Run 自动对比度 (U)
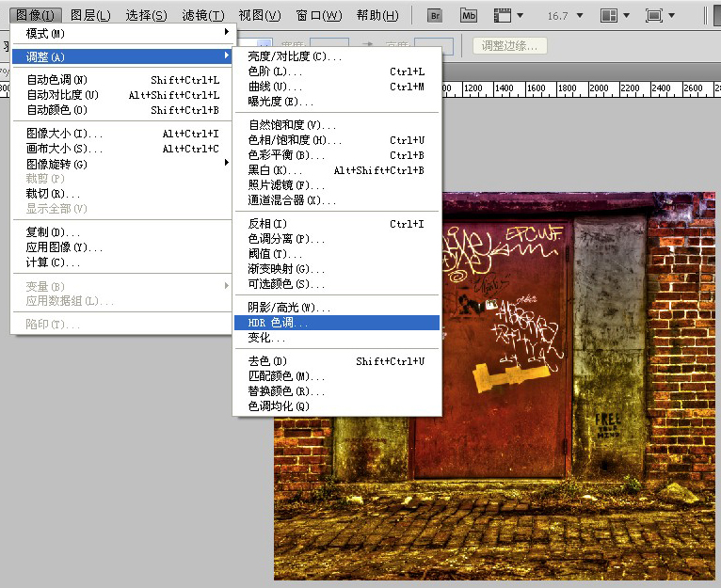 (x=123, y=95)
